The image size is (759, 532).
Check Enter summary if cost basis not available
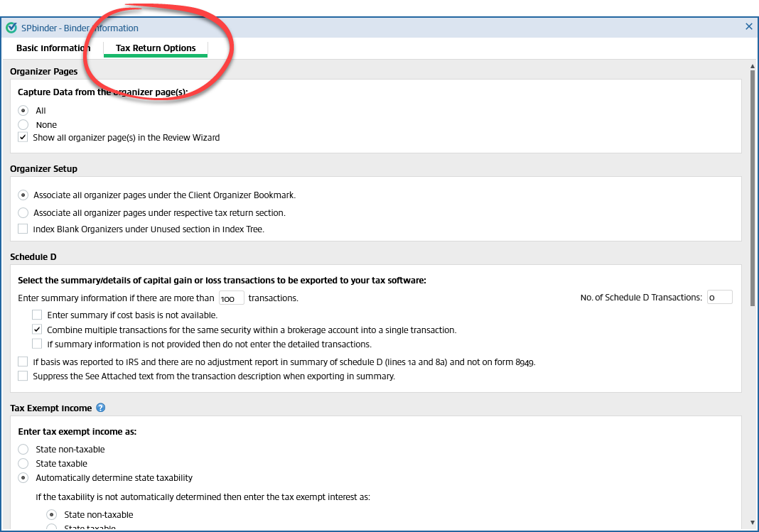[36, 314]
